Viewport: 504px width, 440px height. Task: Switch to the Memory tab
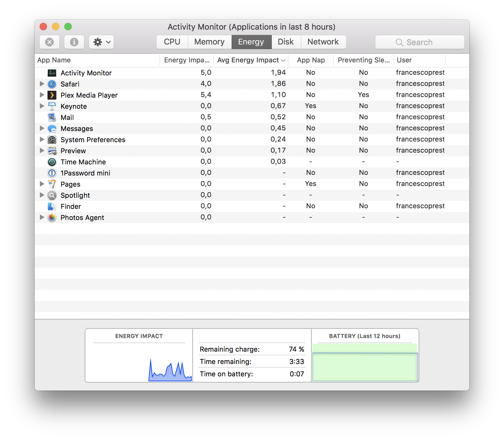tap(210, 42)
